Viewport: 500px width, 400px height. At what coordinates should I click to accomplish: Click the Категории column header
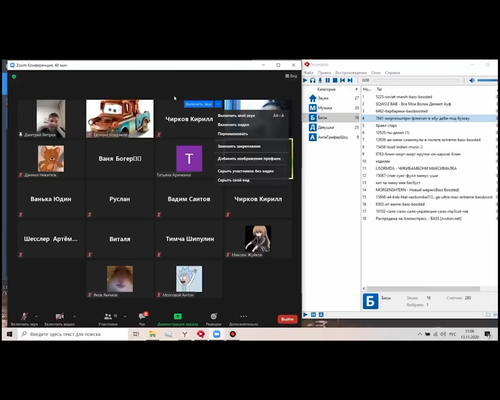pyautogui.click(x=327, y=89)
